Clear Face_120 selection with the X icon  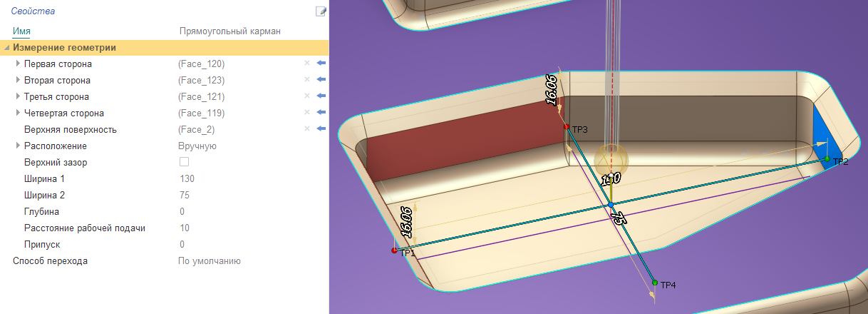tap(307, 64)
